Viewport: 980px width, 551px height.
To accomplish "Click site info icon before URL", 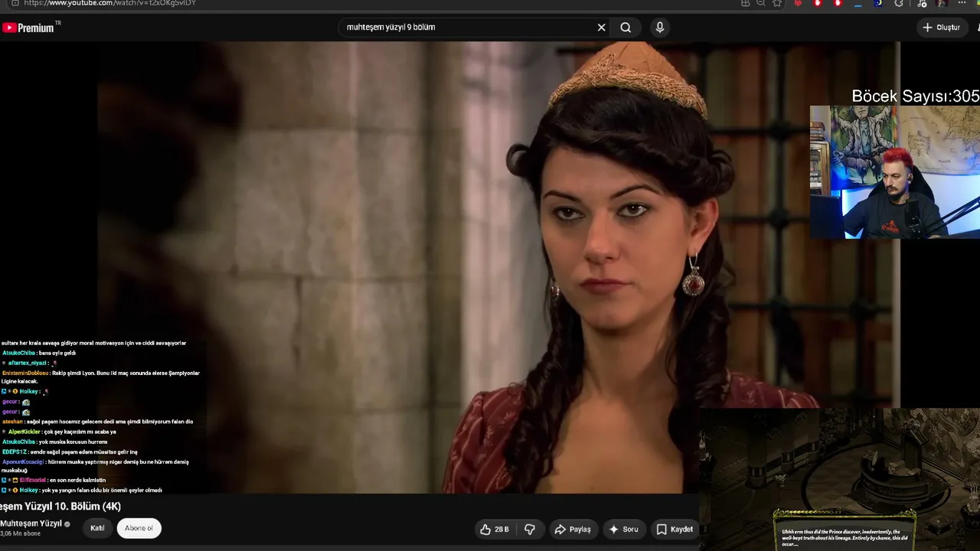I will (x=15, y=3).
